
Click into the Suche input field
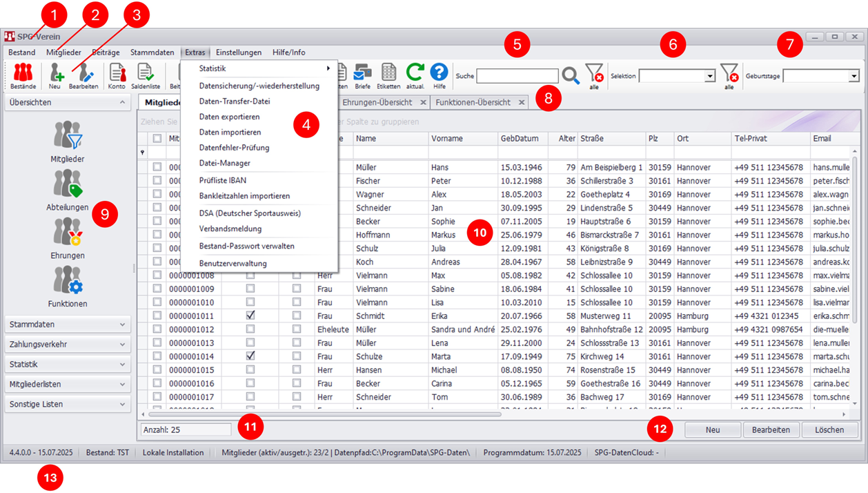[517, 76]
